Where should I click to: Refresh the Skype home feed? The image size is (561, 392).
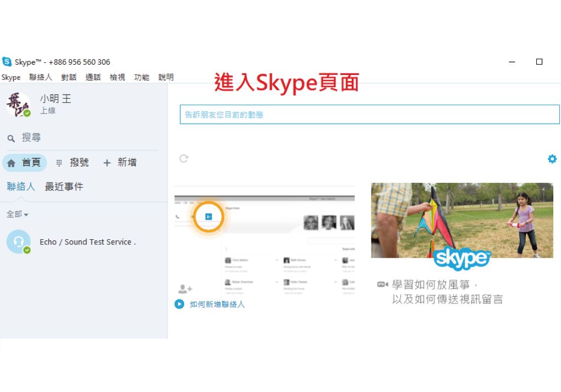[x=184, y=158]
